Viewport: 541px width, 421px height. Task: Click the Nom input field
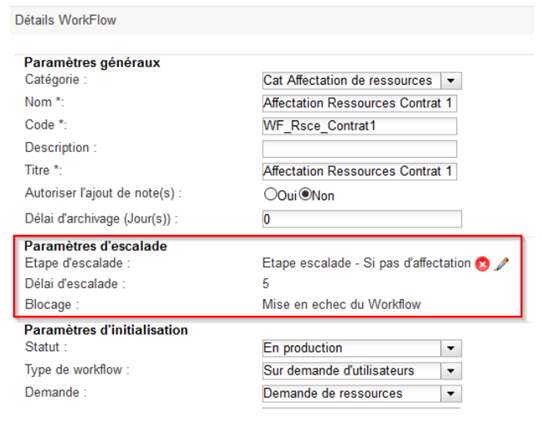coord(360,104)
